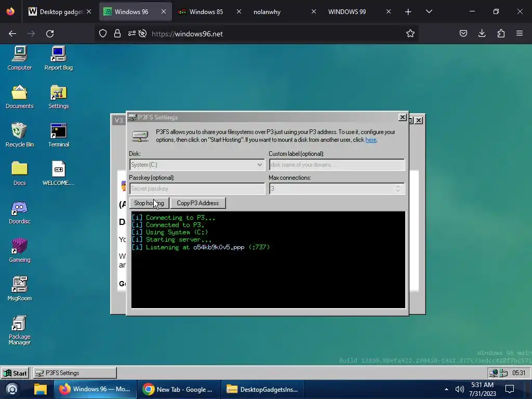The image size is (532, 399).
Task: Open the Package Manager desktop shortcut
Action: (19, 330)
